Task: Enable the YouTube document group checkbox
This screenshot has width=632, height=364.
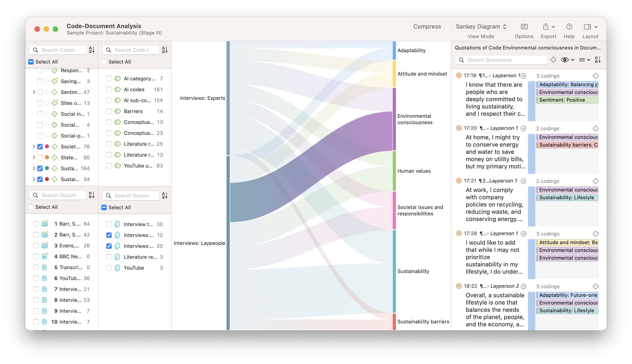Action: (109, 268)
